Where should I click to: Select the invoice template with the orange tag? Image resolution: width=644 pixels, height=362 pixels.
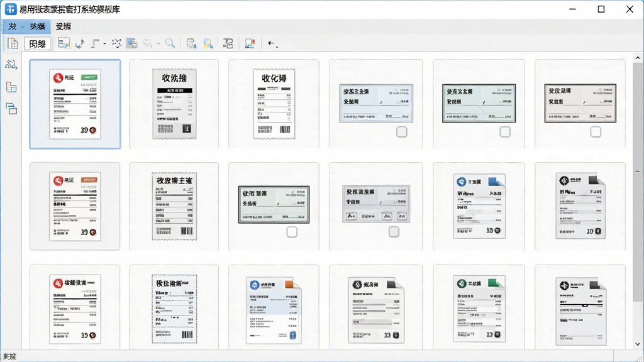pos(75,206)
